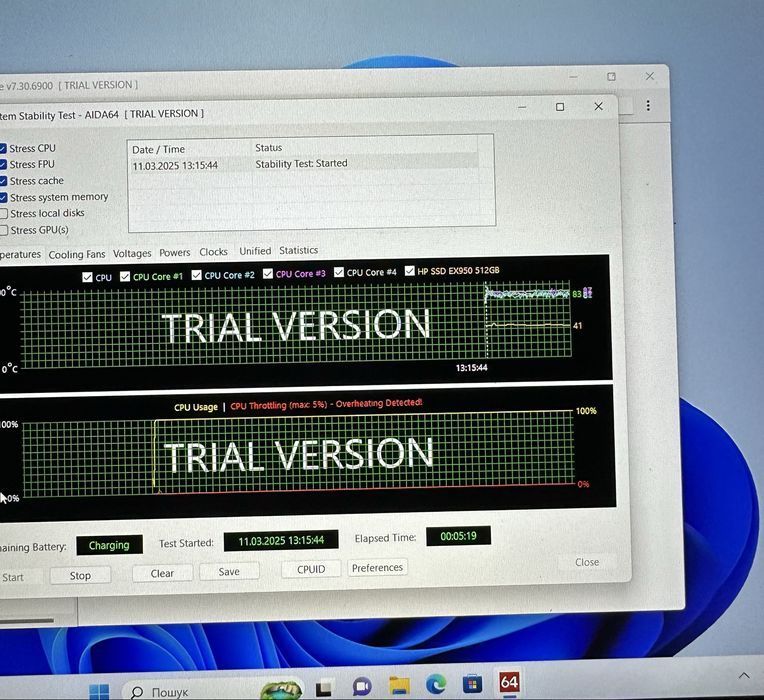Uncheck the Stress CPU checkbox

[x=3, y=148]
